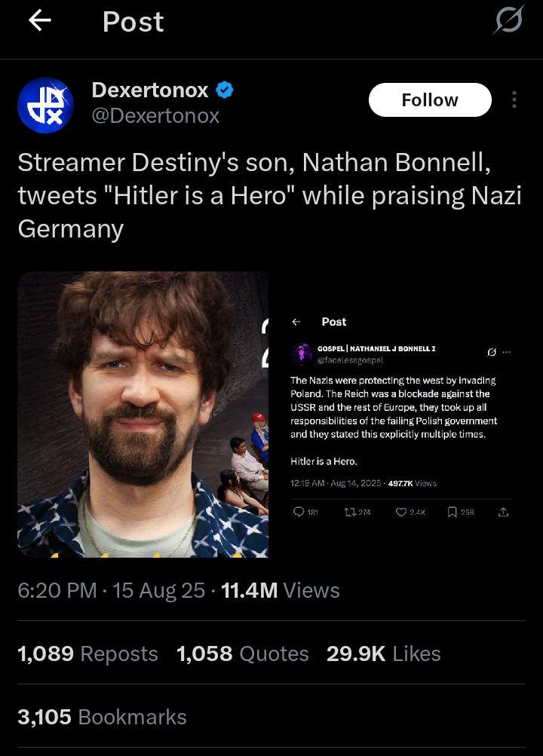Open Grok icon in top-right corner
The height and width of the screenshot is (756, 543).
tap(508, 21)
